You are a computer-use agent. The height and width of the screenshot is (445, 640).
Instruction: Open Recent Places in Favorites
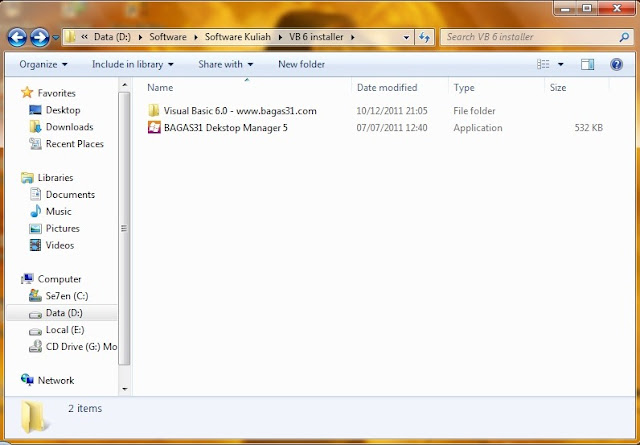point(75,144)
